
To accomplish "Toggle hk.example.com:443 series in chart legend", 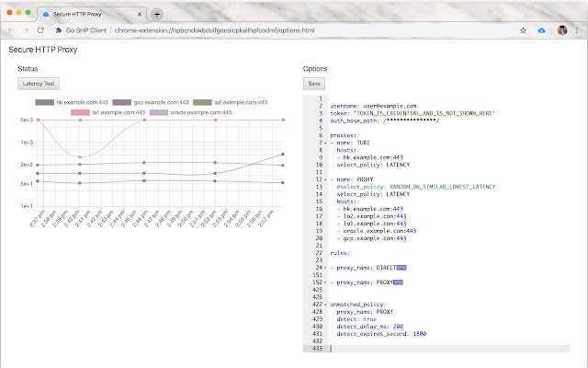I will (x=45, y=102).
